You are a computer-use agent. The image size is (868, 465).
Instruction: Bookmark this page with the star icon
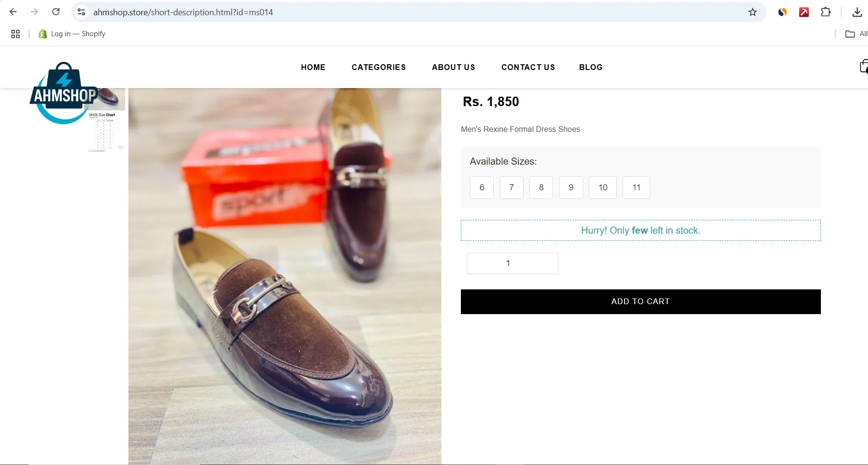pyautogui.click(x=752, y=12)
